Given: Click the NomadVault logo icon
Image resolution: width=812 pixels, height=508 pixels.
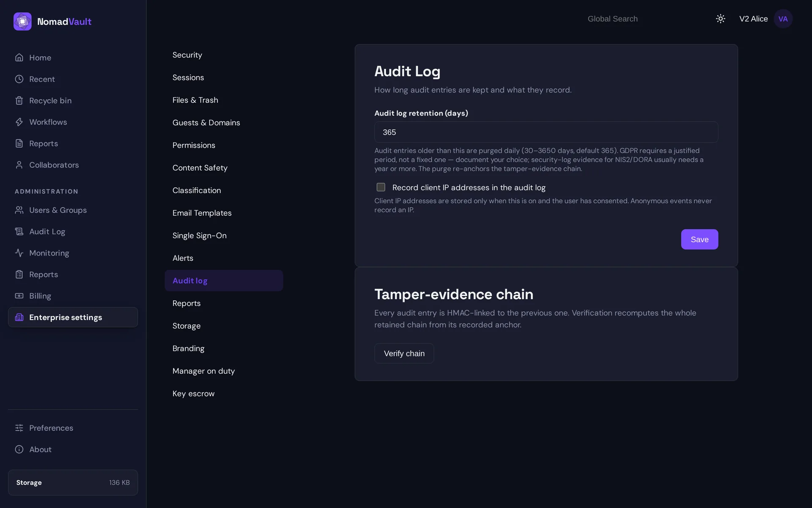Looking at the screenshot, I should pos(22,22).
